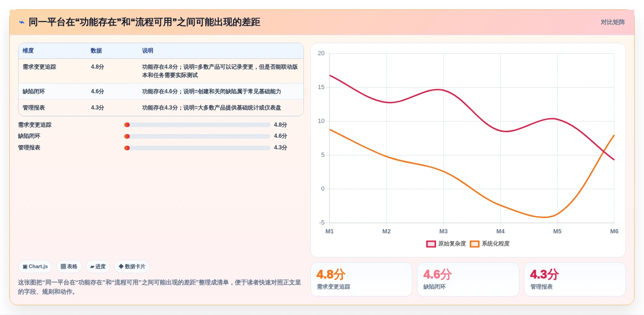This screenshot has width=644, height=315.
Task: Click the 缺陷闭环 progress label
Action: 29,136
